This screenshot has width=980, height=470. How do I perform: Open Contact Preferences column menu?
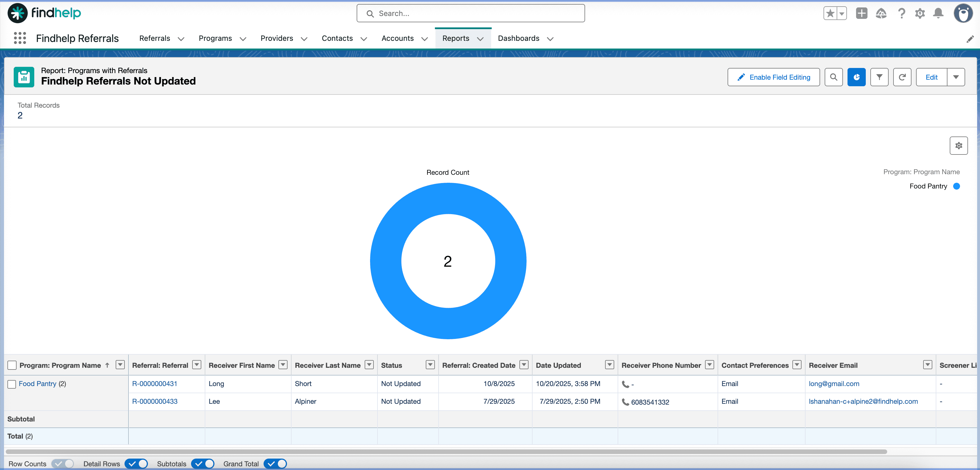tap(797, 365)
